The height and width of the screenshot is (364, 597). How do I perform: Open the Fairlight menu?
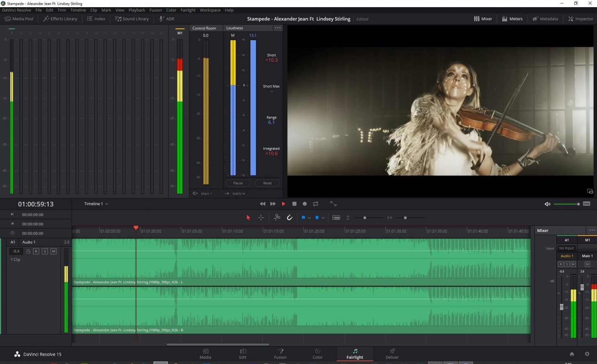point(188,10)
